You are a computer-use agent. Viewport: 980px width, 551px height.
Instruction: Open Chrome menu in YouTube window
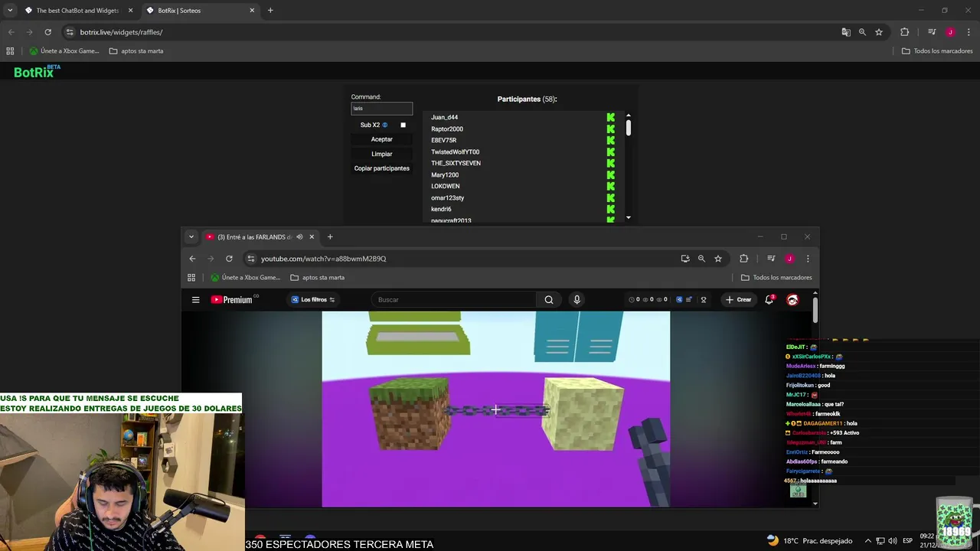coord(808,259)
